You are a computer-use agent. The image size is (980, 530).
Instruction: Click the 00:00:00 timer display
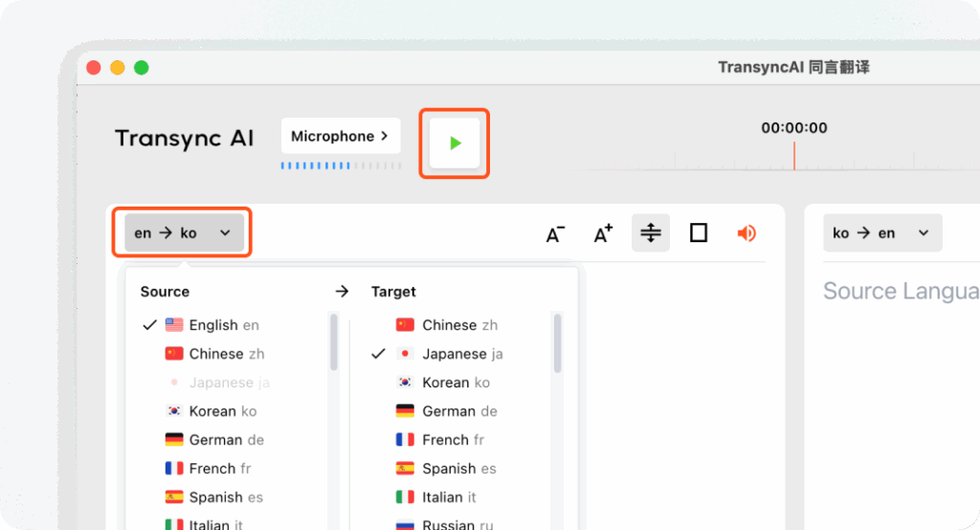click(793, 127)
